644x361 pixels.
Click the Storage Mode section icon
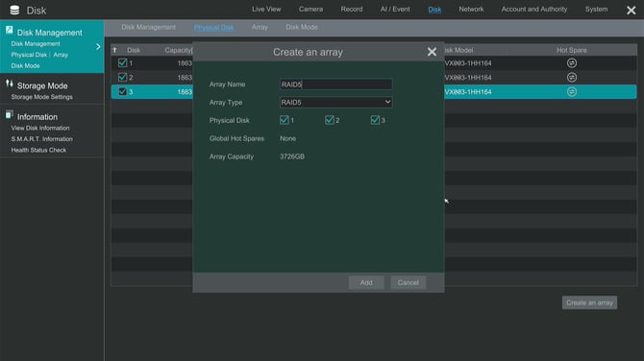click(x=9, y=84)
